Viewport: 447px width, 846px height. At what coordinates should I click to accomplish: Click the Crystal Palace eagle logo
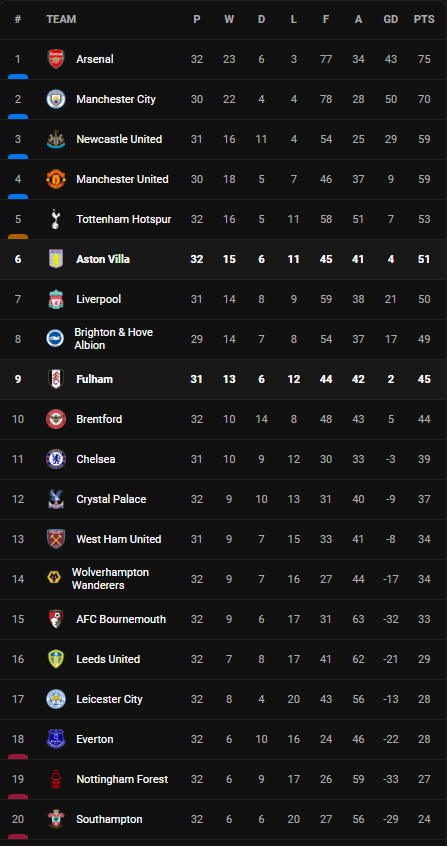pos(56,499)
